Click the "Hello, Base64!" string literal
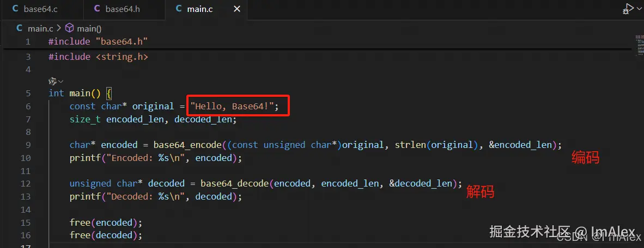 pos(232,107)
